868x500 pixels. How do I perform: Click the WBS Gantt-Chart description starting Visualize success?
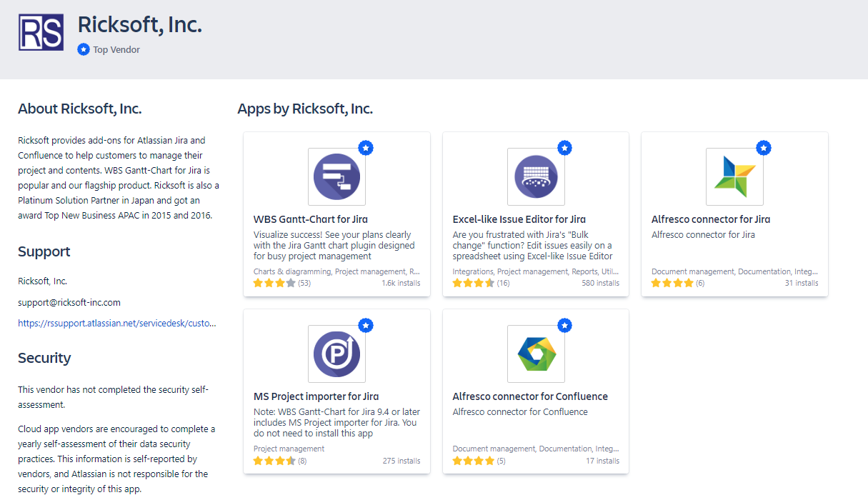[x=334, y=245]
